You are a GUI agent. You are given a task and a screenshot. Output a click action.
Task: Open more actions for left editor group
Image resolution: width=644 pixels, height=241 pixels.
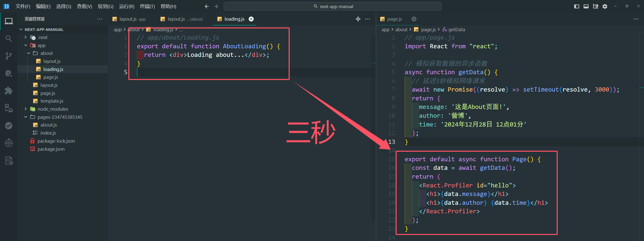pyautogui.click(x=368, y=19)
